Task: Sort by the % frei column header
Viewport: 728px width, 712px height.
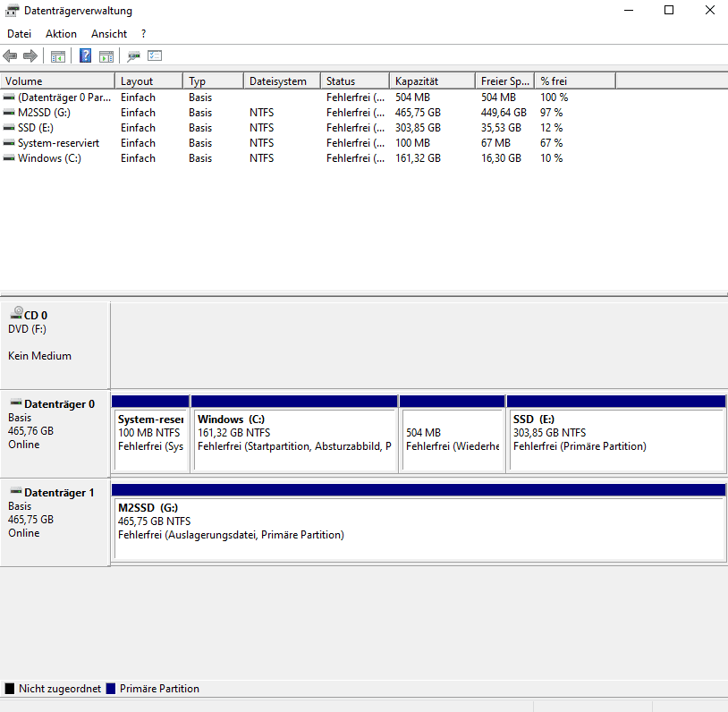Action: click(575, 81)
